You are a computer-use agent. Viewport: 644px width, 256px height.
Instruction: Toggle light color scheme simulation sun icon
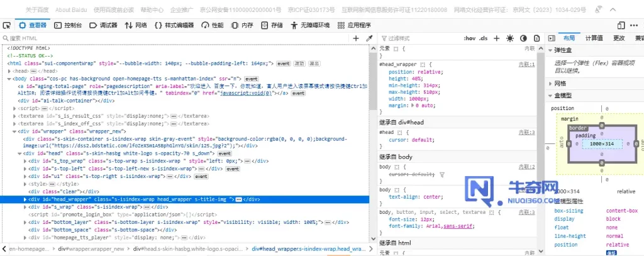click(x=509, y=38)
